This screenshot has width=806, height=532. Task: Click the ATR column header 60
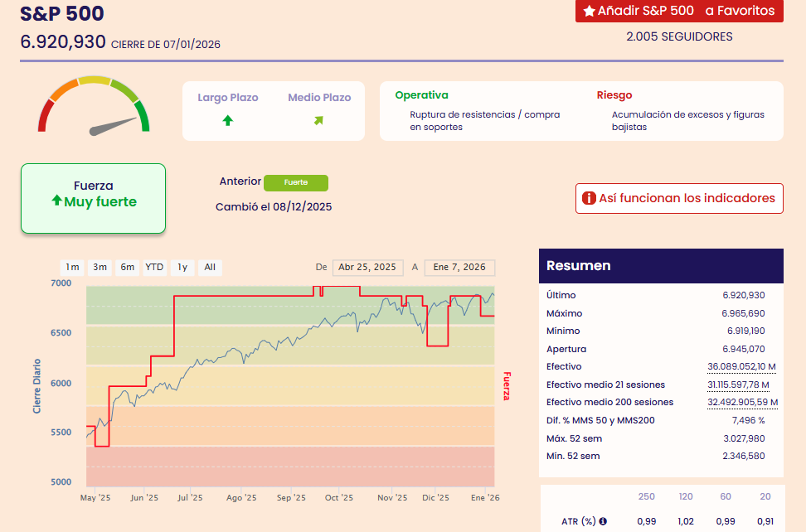[x=726, y=496]
